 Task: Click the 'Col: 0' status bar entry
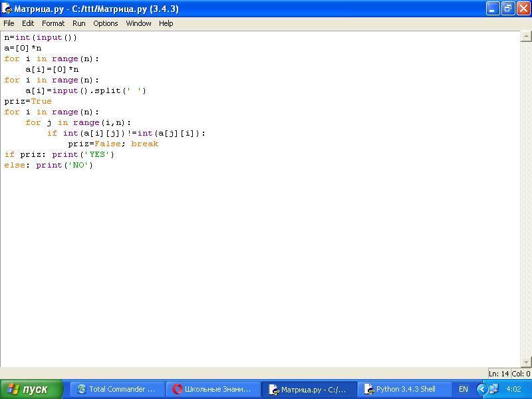521,374
